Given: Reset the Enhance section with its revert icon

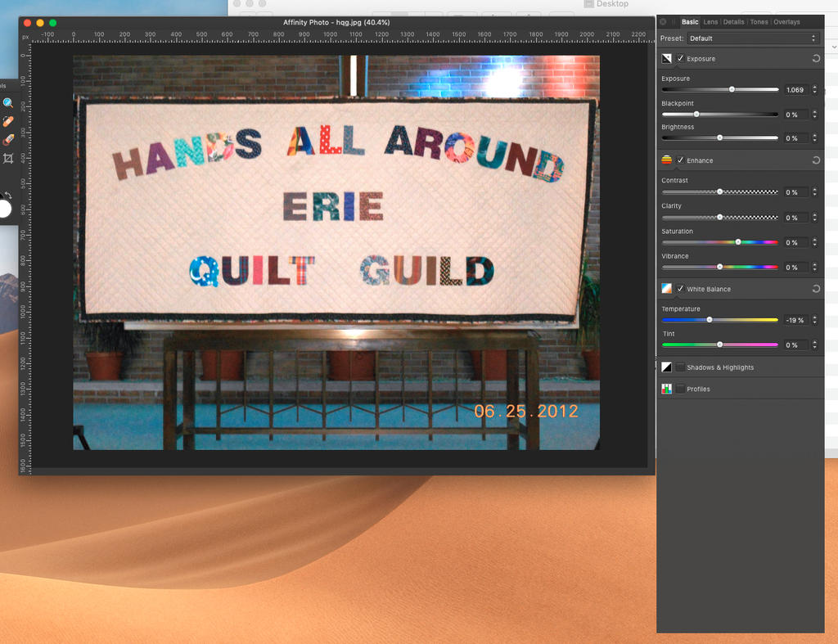Looking at the screenshot, I should (816, 160).
